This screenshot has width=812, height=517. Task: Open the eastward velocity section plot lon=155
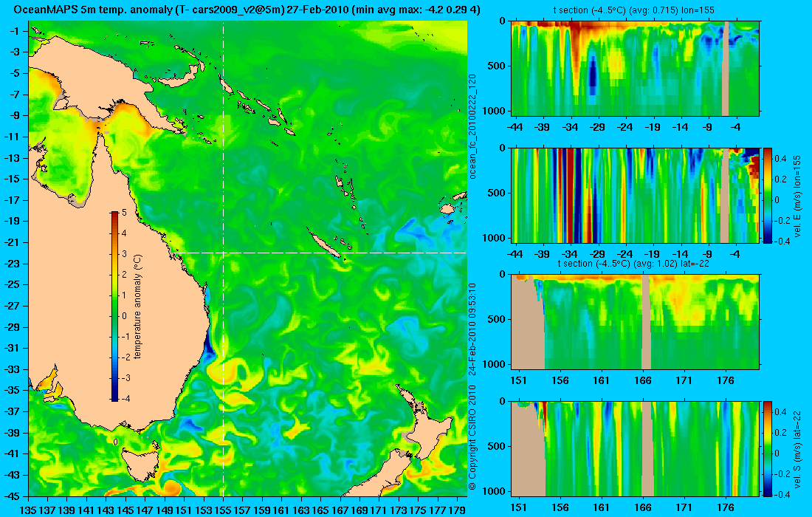coord(636,195)
